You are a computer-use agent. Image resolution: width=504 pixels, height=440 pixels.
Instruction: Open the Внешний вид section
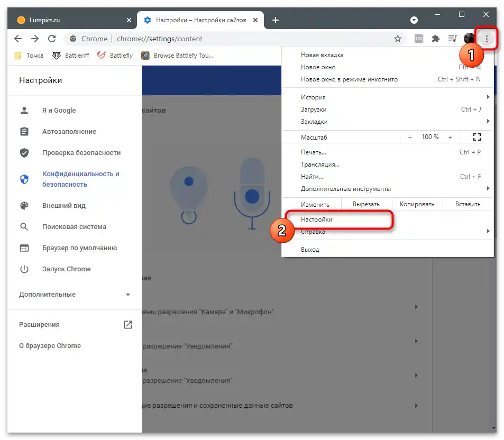click(74, 206)
